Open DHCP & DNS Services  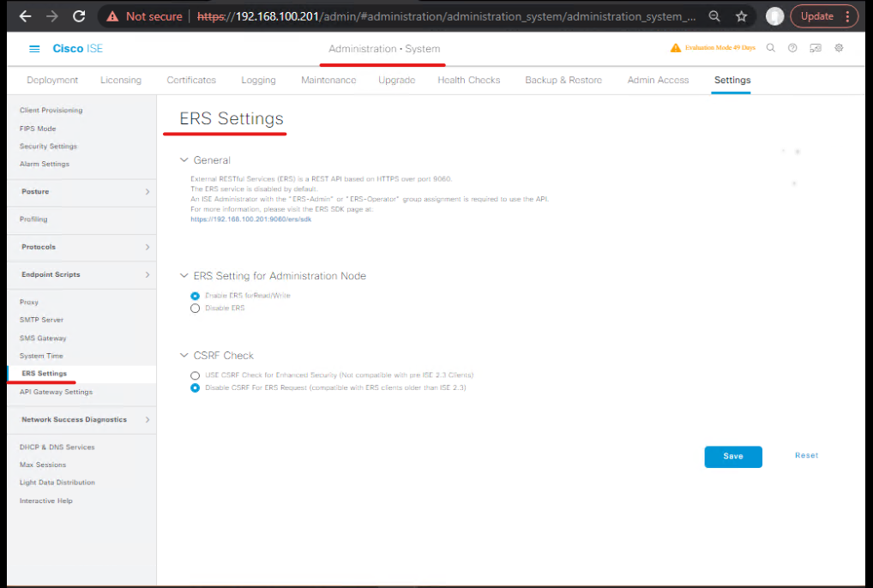coord(57,447)
